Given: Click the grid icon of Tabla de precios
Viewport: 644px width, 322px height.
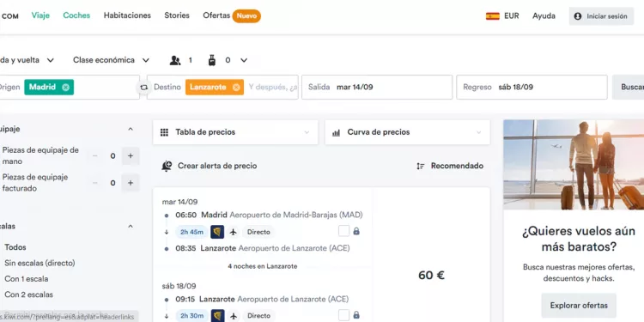Looking at the screenshot, I should click(x=164, y=132).
